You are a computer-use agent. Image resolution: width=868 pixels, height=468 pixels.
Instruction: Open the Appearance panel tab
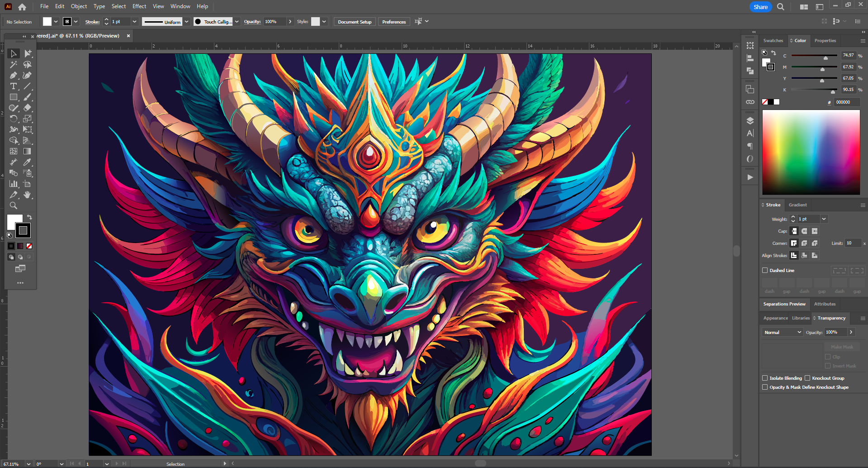pos(775,318)
